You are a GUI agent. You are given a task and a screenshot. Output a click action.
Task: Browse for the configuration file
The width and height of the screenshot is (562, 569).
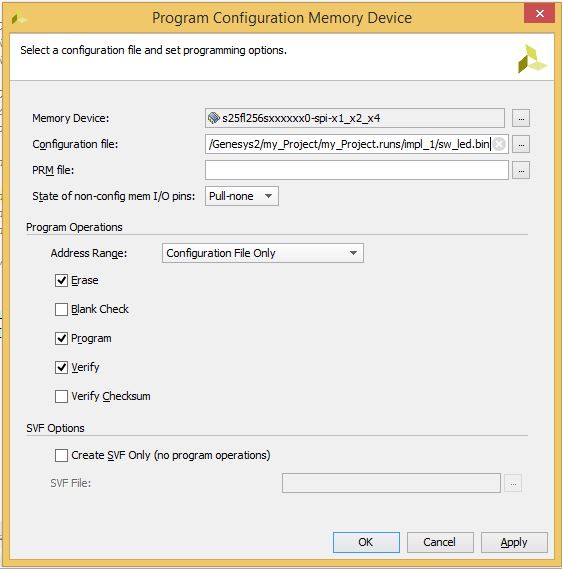point(521,144)
